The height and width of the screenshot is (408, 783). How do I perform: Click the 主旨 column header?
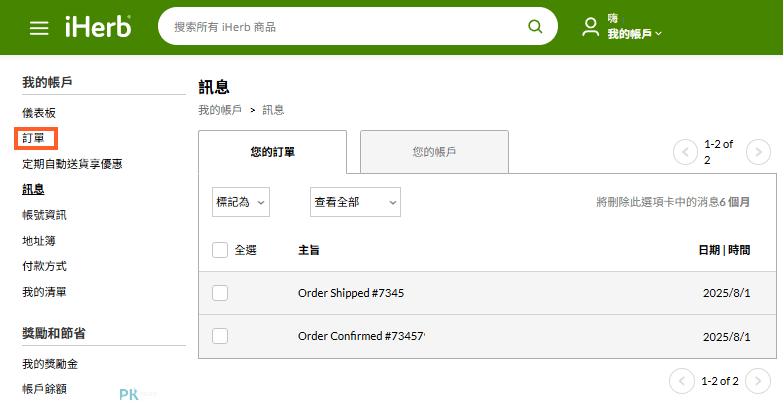309,250
